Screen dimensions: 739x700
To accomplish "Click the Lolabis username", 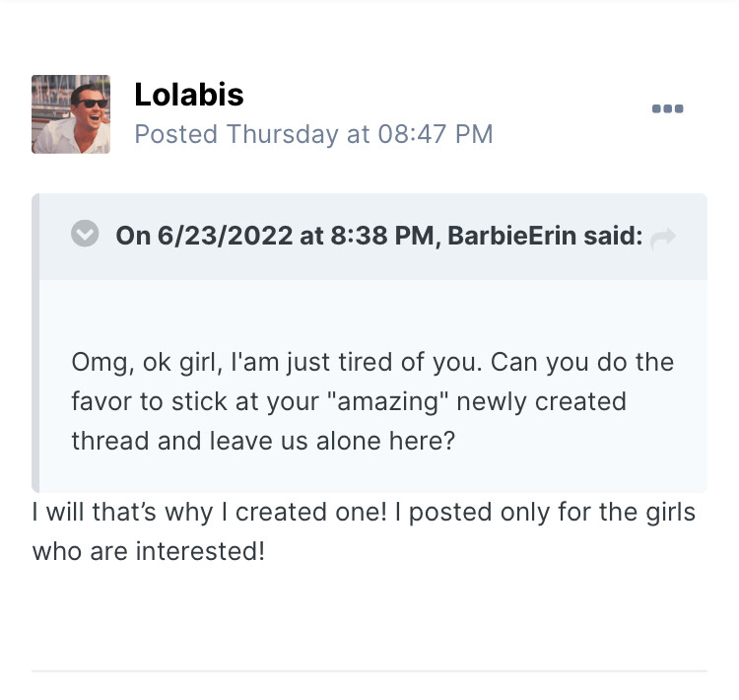I will 189,95.
